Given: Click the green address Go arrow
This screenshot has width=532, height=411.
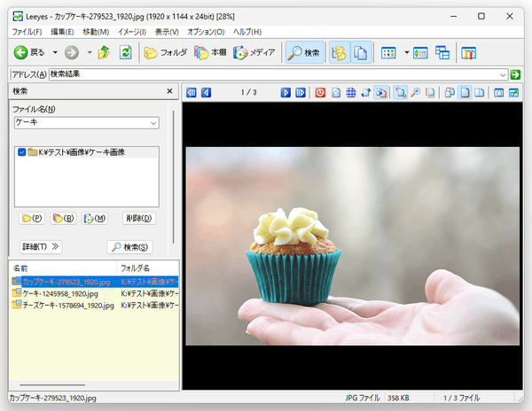Looking at the screenshot, I should (515, 74).
